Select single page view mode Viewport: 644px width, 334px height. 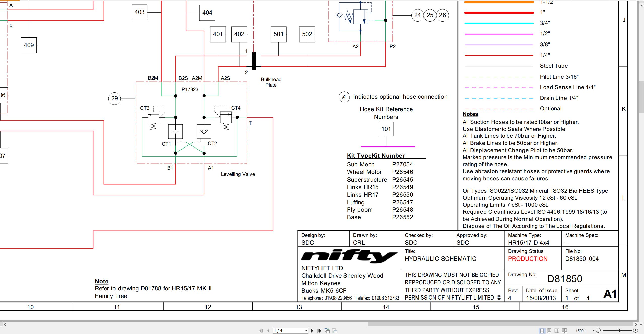point(542,331)
